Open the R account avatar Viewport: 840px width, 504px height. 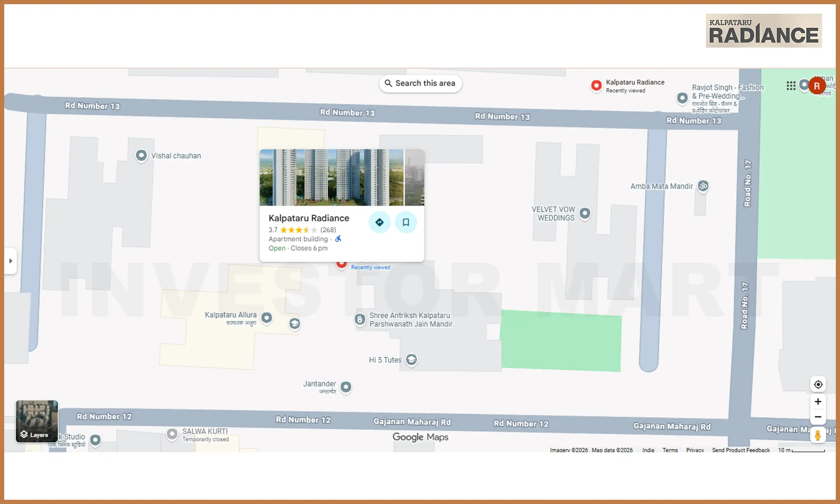[x=816, y=86]
